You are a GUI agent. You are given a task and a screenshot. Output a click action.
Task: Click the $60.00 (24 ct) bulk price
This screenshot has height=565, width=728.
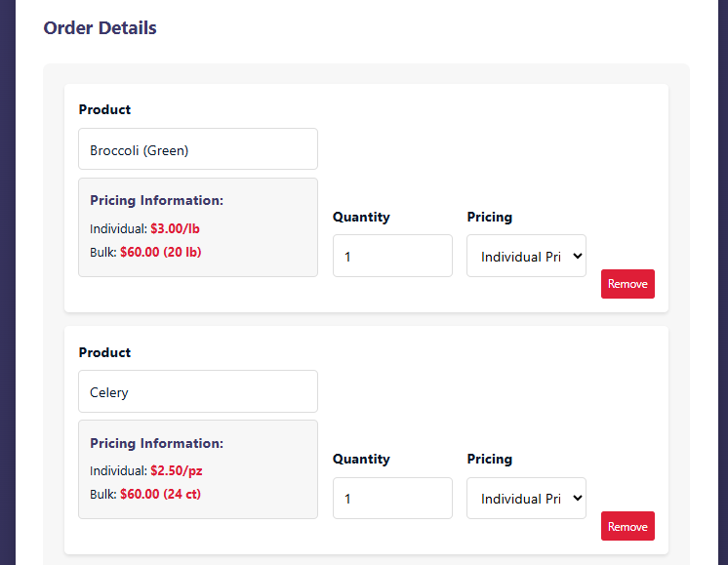click(x=160, y=494)
